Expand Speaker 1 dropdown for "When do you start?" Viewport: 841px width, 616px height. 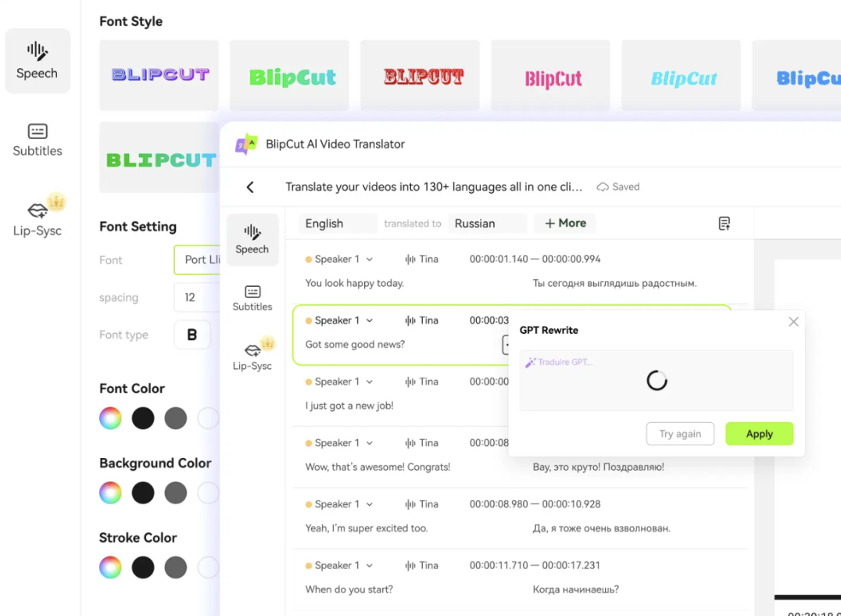pos(370,566)
